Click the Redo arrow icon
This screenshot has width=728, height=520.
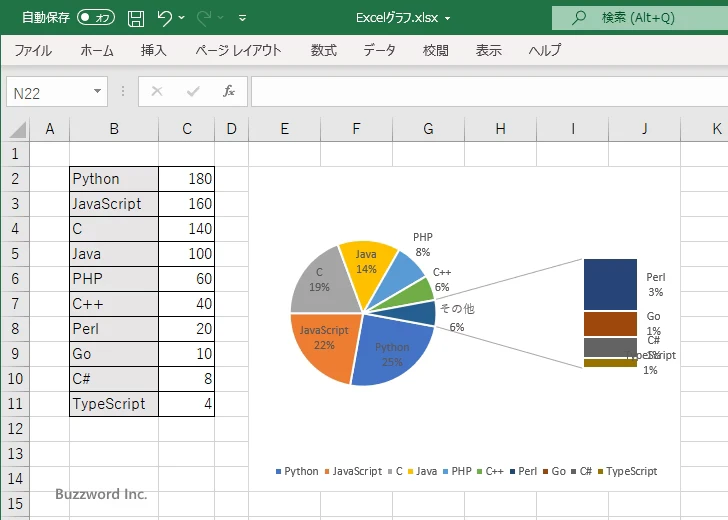203,18
